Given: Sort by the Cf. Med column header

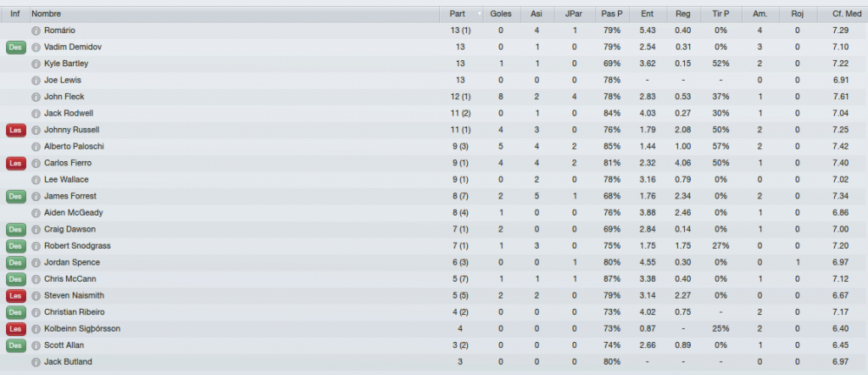Looking at the screenshot, I should [843, 14].
